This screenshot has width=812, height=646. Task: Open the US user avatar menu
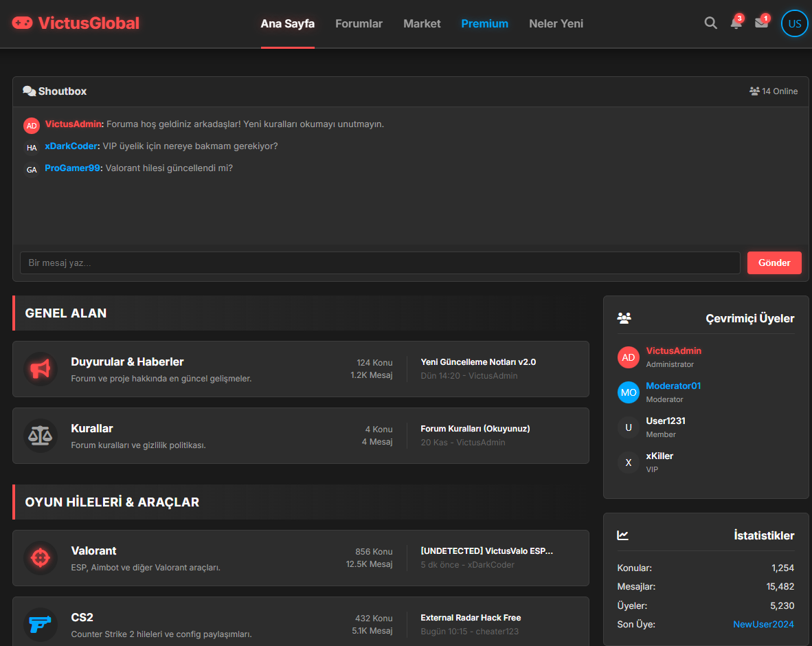(x=794, y=23)
